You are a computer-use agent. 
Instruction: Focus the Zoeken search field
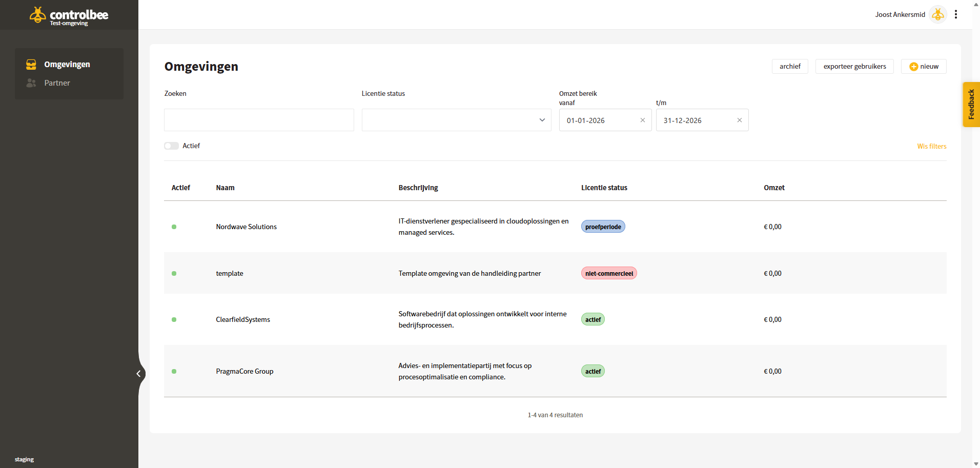click(x=259, y=120)
